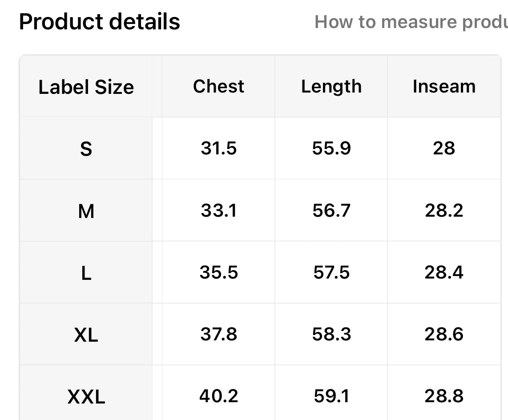Select the XL size row label
The width and height of the screenshot is (508, 420).
coord(86,335)
